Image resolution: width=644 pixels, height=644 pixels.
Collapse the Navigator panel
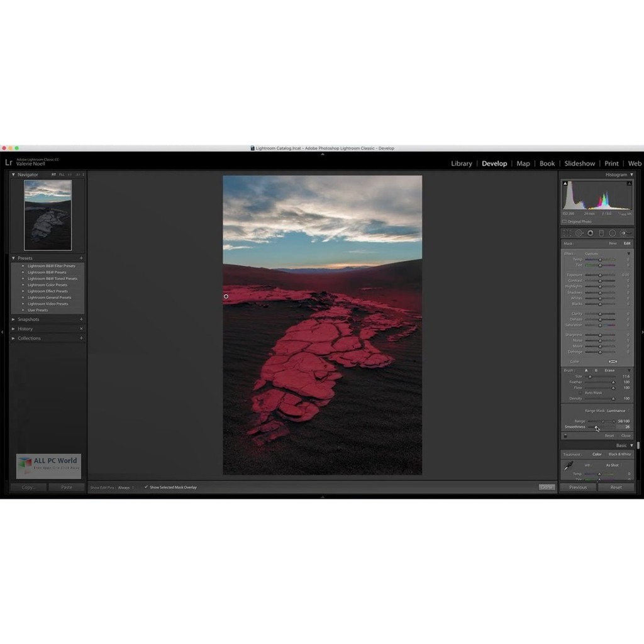click(13, 175)
